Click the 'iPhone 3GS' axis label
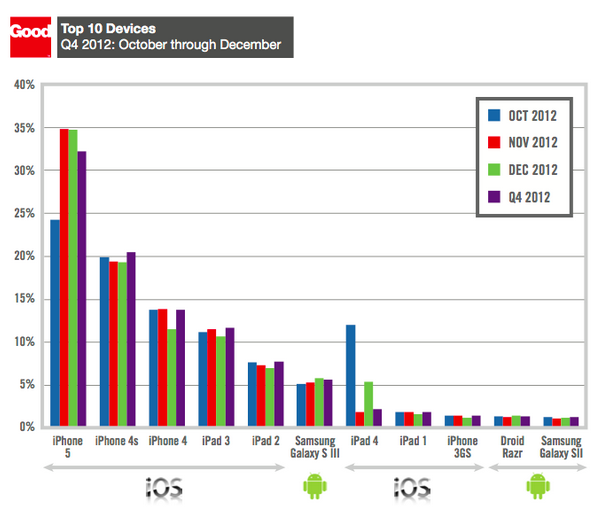Image resolution: width=597 pixels, height=507 pixels. pyautogui.click(x=463, y=447)
